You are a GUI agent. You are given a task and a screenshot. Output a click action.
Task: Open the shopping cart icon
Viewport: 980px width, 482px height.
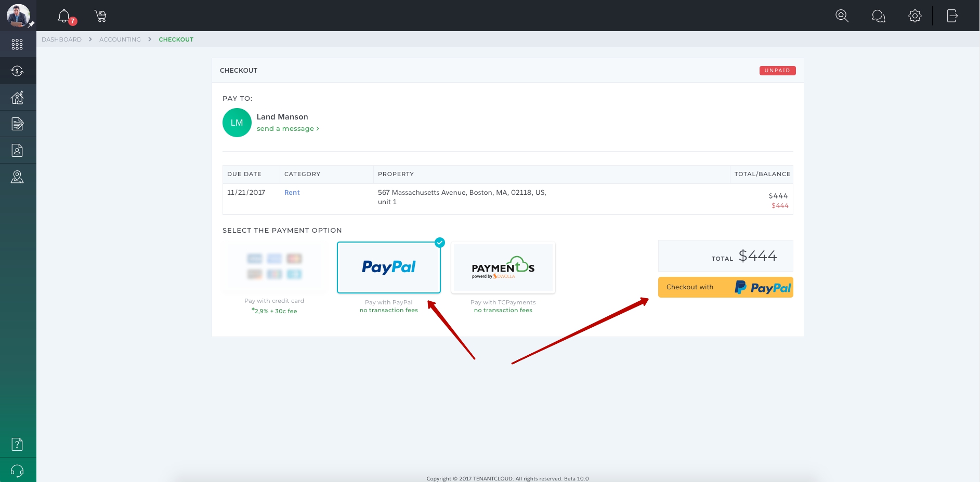pos(100,16)
